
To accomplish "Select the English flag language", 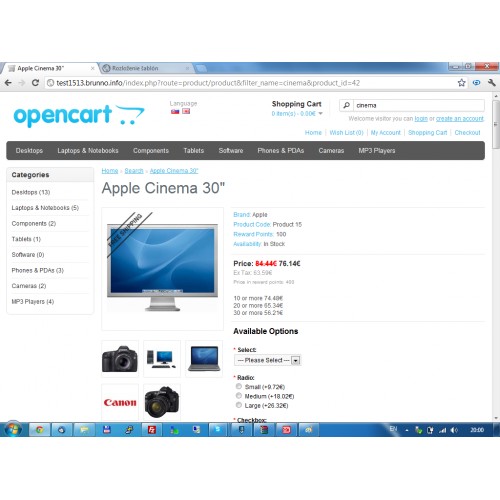I will [186, 111].
